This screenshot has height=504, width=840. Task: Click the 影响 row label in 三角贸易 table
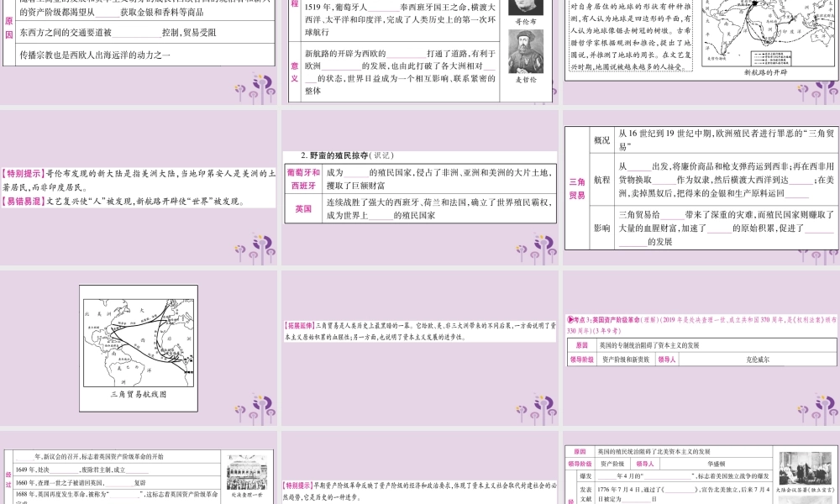pos(601,228)
